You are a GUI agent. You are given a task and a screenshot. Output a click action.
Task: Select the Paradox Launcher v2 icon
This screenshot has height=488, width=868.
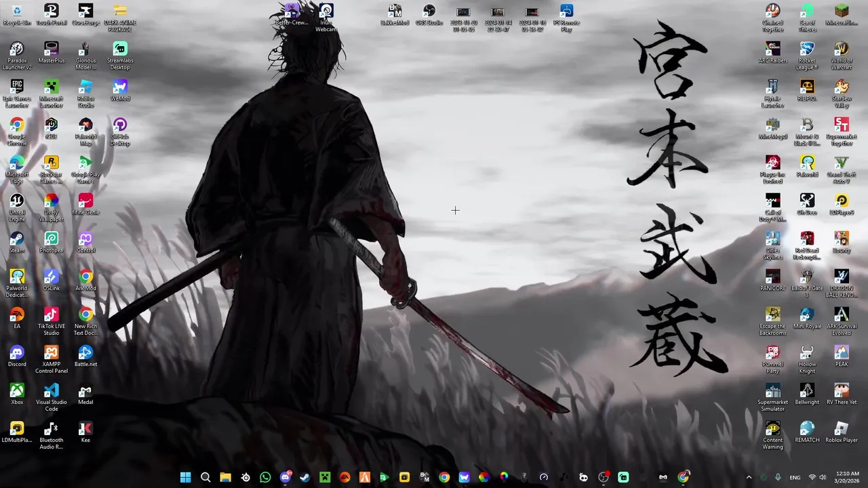pyautogui.click(x=17, y=56)
